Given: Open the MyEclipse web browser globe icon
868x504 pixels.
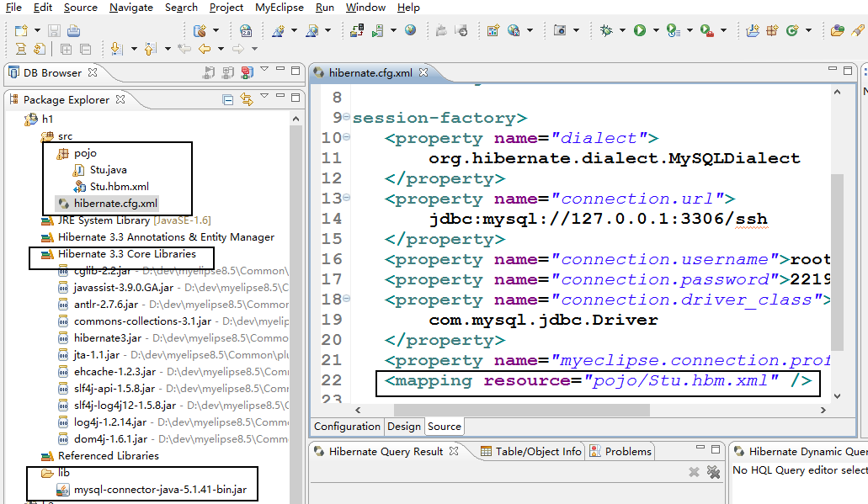Looking at the screenshot, I should 410,30.
